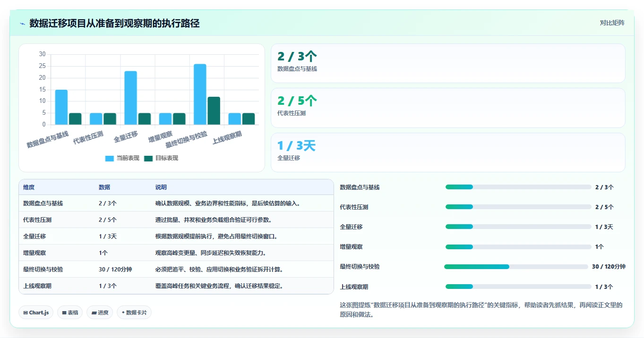This screenshot has height=338, width=644.
Task: Click the 目标表现 bar for 最终切换与校验
Action: click(x=214, y=110)
